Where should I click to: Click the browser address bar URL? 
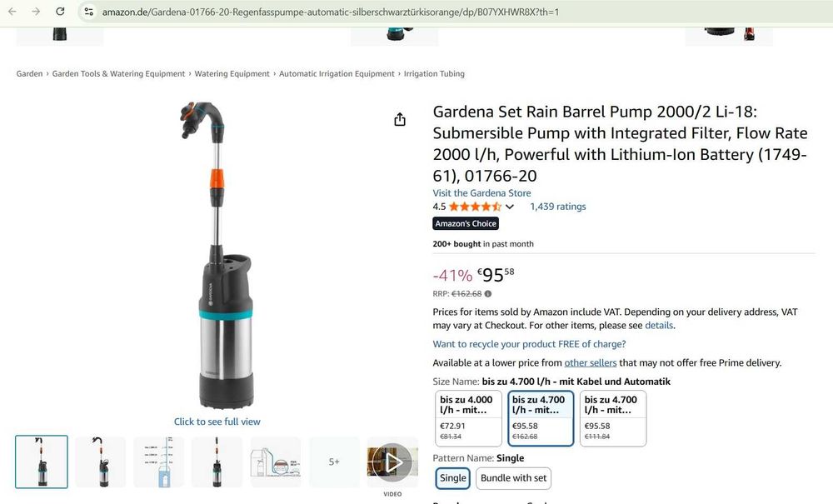coord(331,12)
